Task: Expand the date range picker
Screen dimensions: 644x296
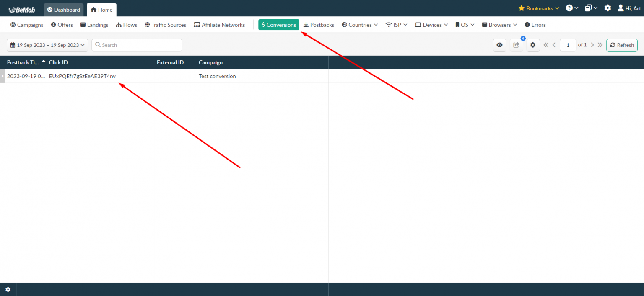Action: pyautogui.click(x=47, y=45)
